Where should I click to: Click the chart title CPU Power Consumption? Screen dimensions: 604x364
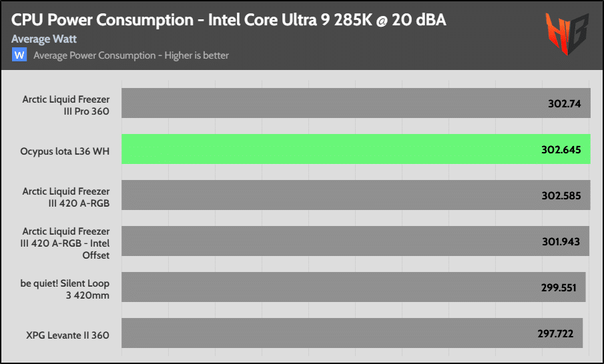(x=228, y=20)
